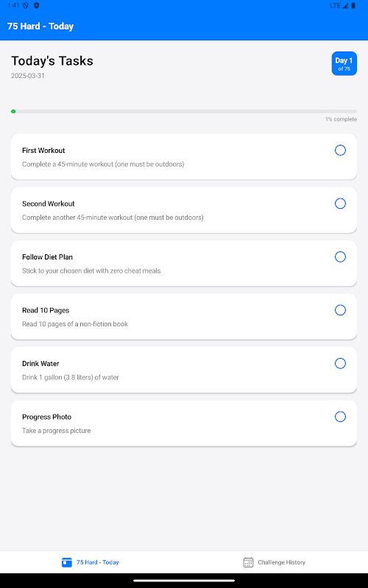The height and width of the screenshot is (588, 368).
Task: Open the Read 10 Pages task card
Action: [x=184, y=317]
